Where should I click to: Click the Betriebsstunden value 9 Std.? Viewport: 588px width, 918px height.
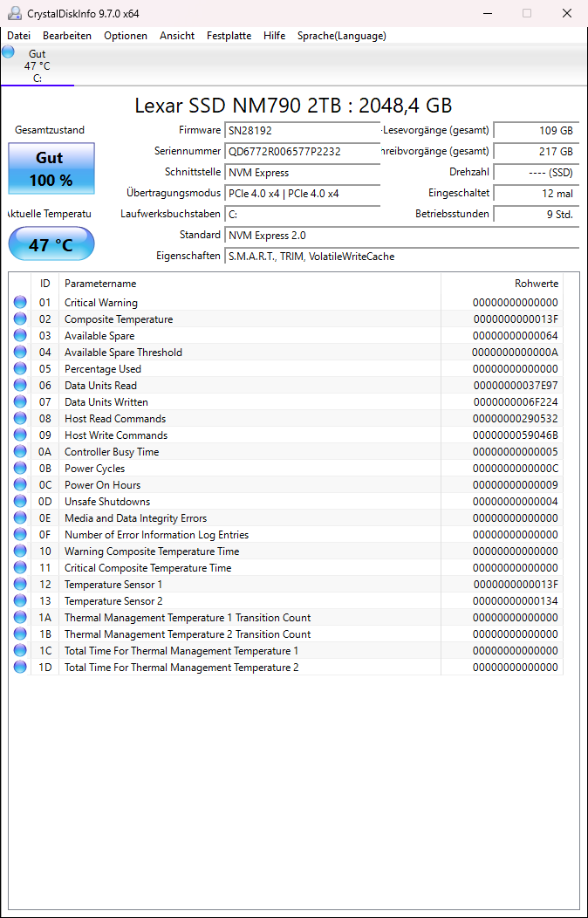[537, 215]
